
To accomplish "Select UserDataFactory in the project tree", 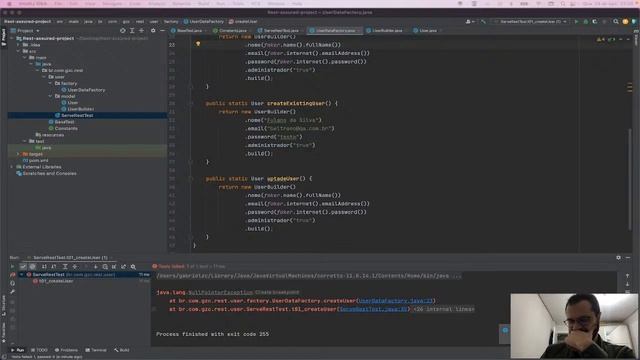I will tap(86, 90).
